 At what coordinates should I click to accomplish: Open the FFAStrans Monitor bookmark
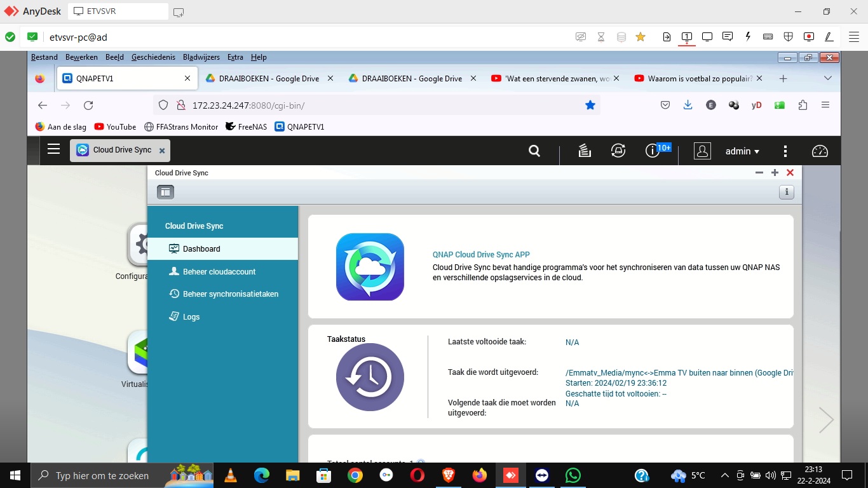click(181, 126)
